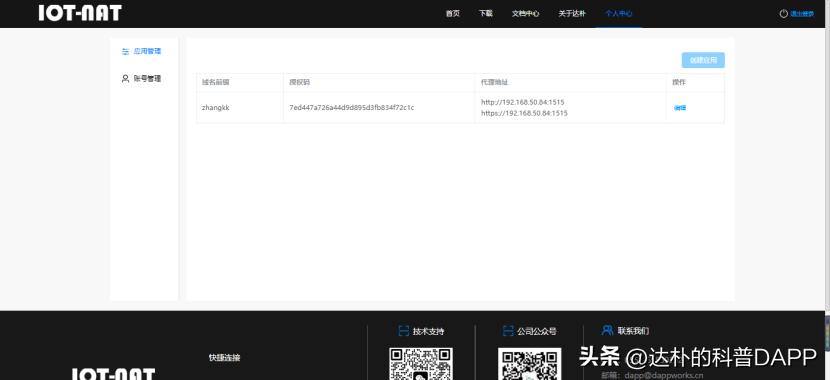This screenshot has width=830, height=380.
Task: Select the zhangkk domain prefix cell
Action: (x=215, y=107)
